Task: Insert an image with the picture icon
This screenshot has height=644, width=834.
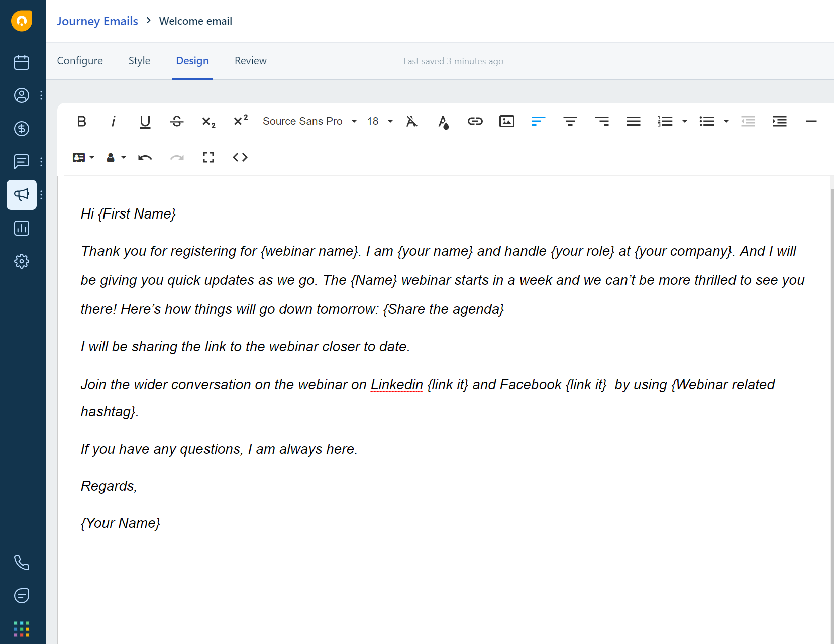Action: tap(506, 121)
